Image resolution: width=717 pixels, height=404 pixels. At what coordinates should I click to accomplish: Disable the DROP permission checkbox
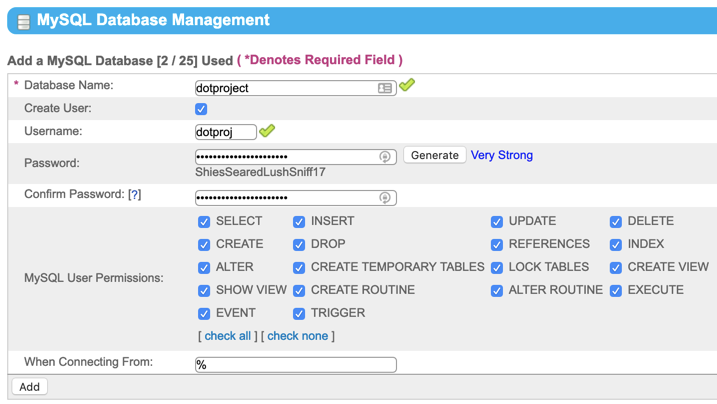299,245
